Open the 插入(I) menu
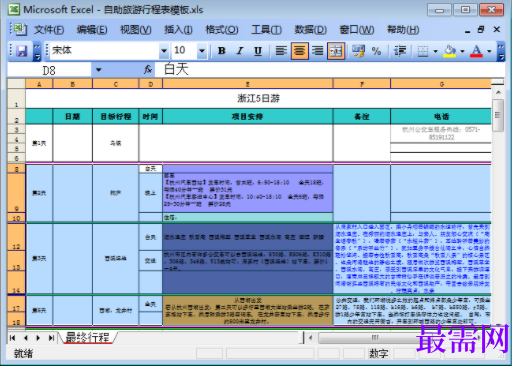The width and height of the screenshot is (528, 370). coord(178,30)
